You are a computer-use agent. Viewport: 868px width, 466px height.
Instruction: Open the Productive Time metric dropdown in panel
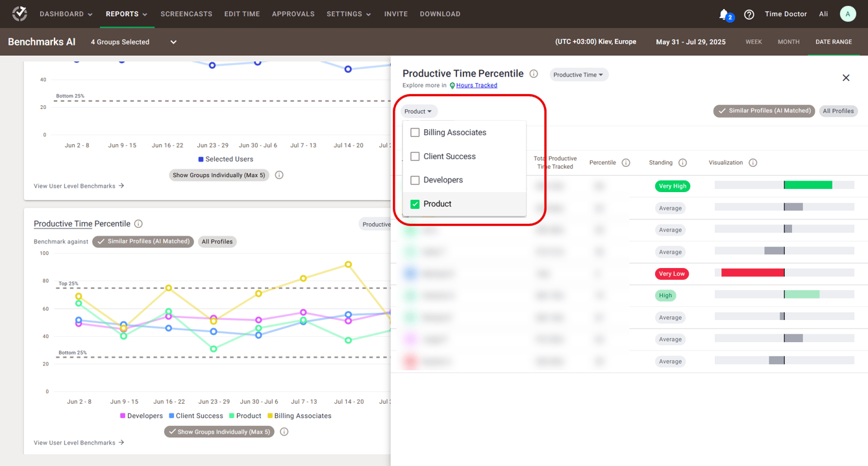click(x=578, y=75)
